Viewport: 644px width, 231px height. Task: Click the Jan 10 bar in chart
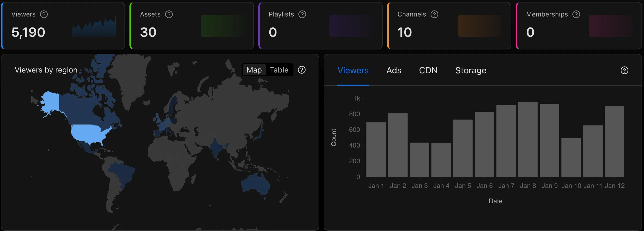[x=571, y=157]
